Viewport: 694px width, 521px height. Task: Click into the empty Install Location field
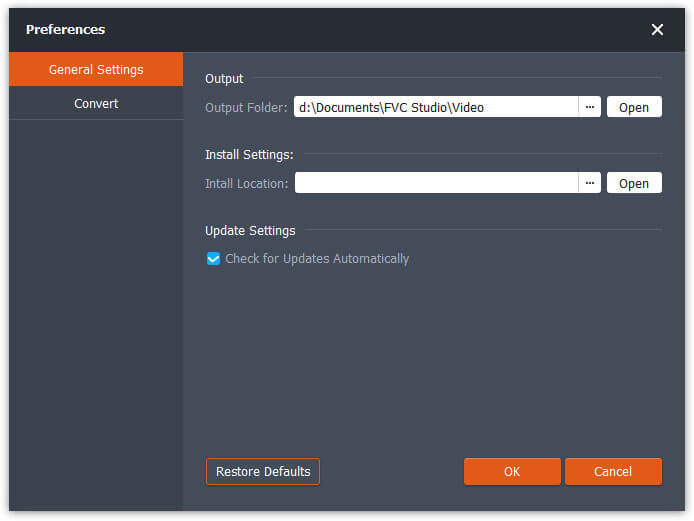[x=435, y=183]
